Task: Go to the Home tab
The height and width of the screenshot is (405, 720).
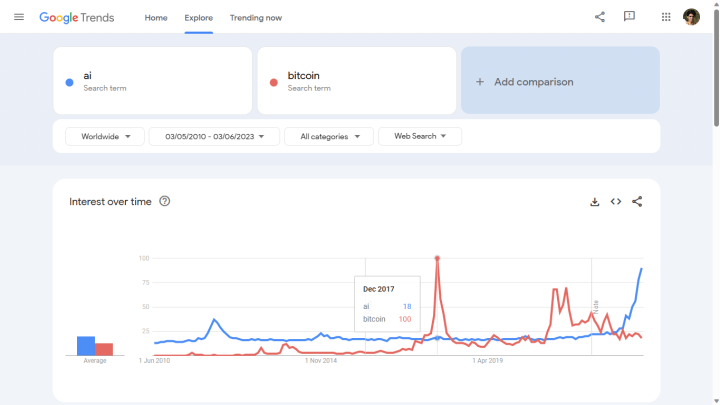Action: [156, 18]
